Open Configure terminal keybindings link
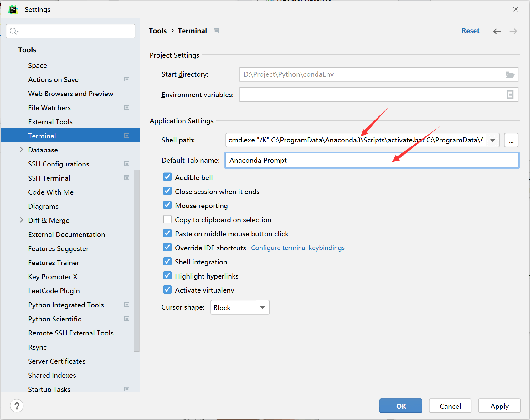The image size is (530, 420). tap(298, 248)
